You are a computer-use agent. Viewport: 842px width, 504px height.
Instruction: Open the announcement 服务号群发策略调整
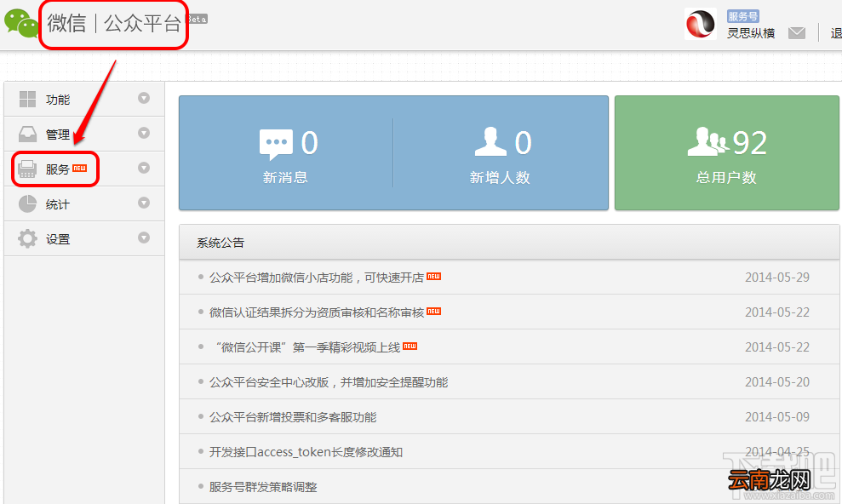263,487
